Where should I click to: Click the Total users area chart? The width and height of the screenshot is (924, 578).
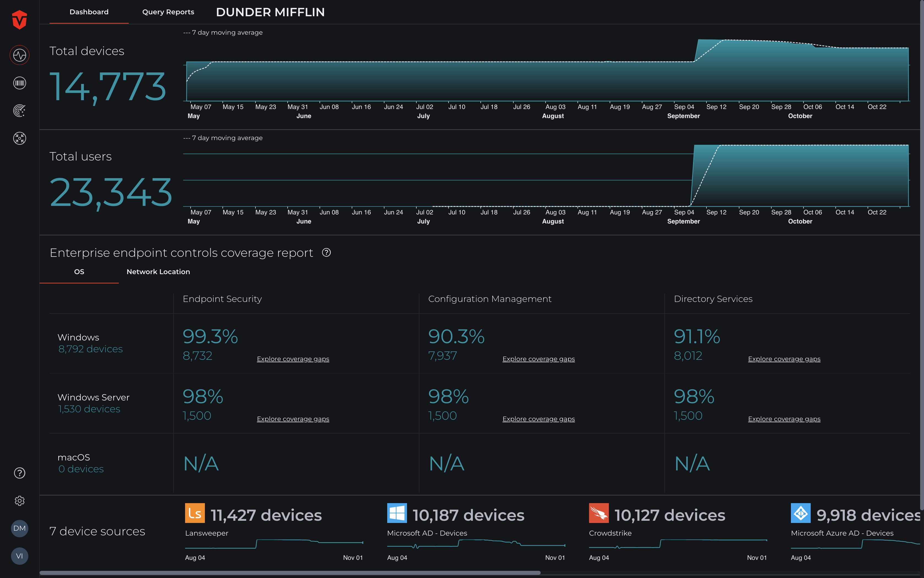tap(547, 176)
